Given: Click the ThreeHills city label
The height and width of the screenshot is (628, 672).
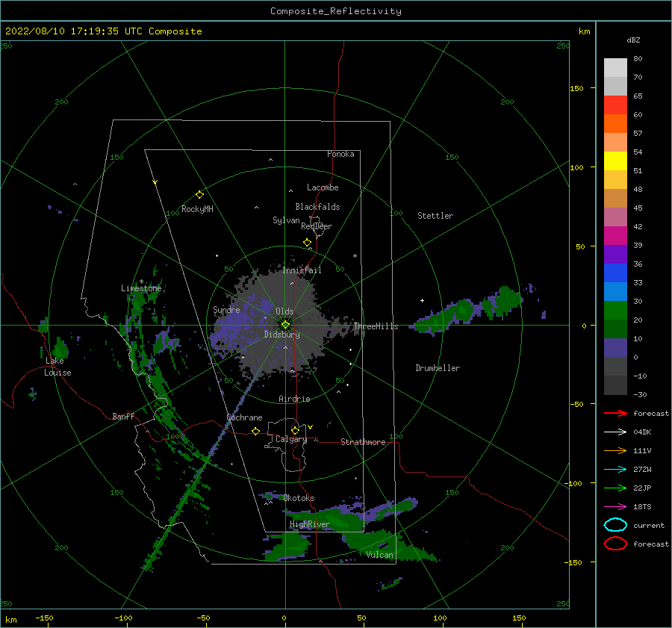Looking at the screenshot, I should [x=376, y=326].
